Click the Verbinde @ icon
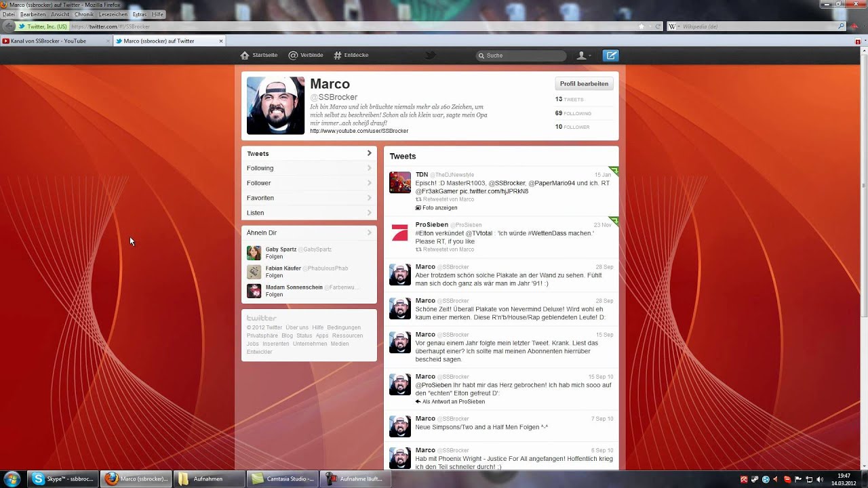This screenshot has width=868, height=488. pos(293,55)
